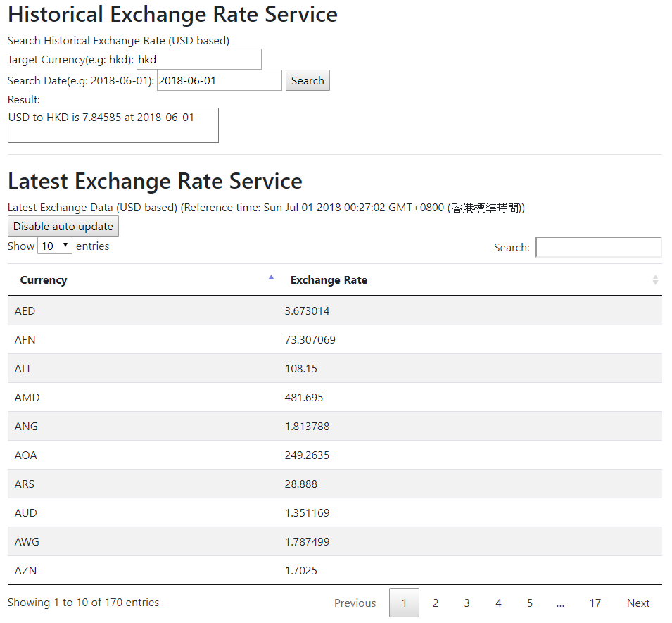672x623 pixels.
Task: Click the Reference time text line
Action: pos(266,208)
